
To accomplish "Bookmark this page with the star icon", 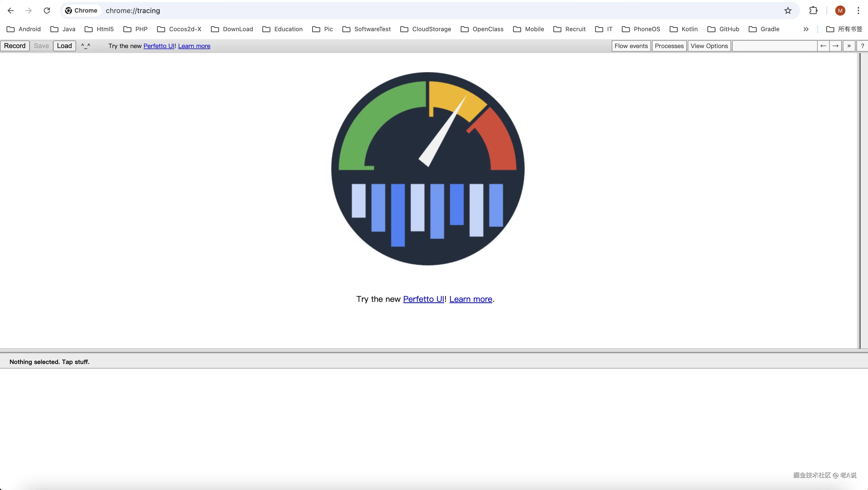I will click(788, 11).
